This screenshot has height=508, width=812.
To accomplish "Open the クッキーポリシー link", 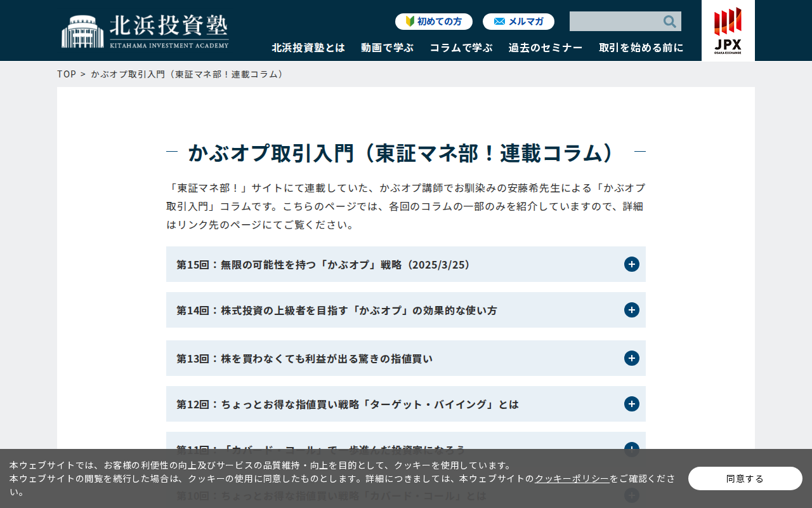I will (x=572, y=479).
